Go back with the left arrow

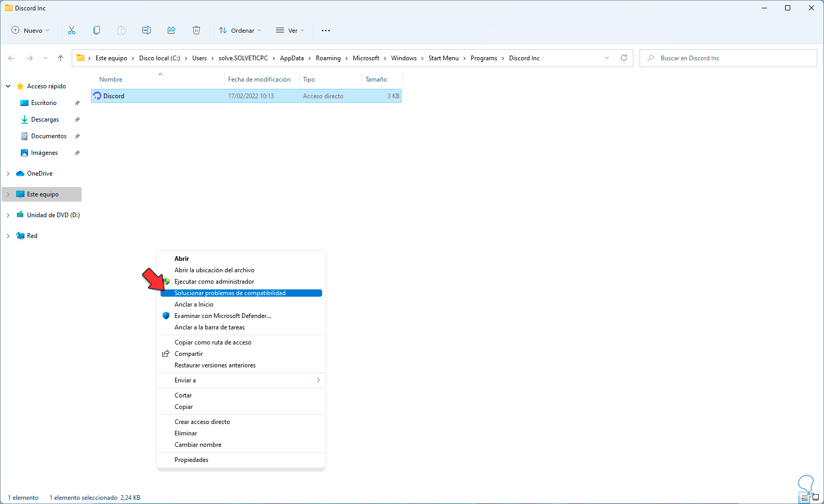[x=11, y=58]
